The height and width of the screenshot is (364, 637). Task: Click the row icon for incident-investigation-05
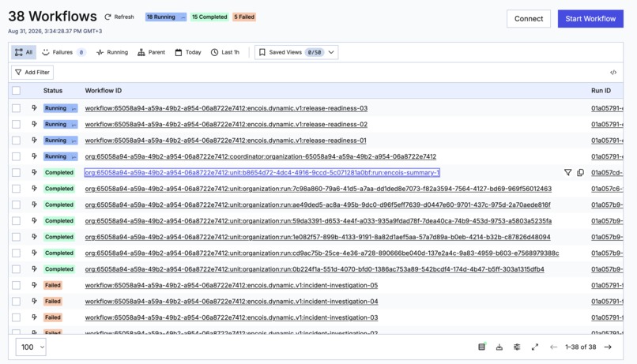pos(34,285)
